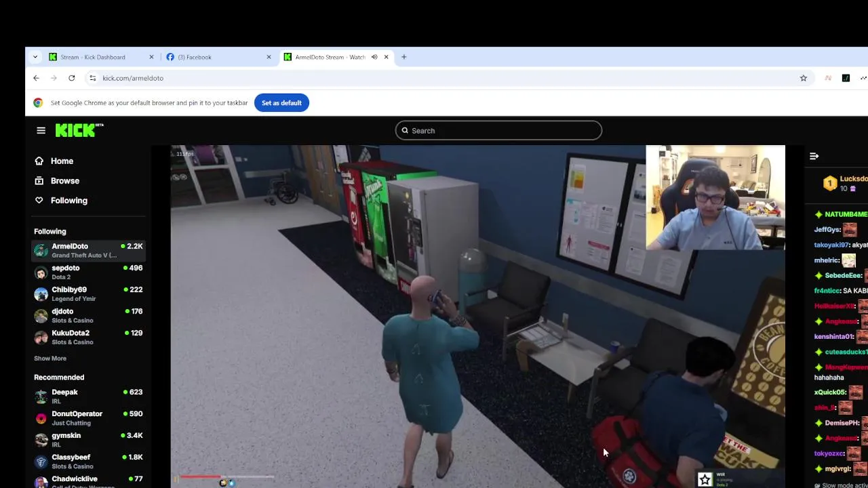Click the red N extension icon in toolbar
This screenshot has width=868, height=488.
(x=828, y=79)
